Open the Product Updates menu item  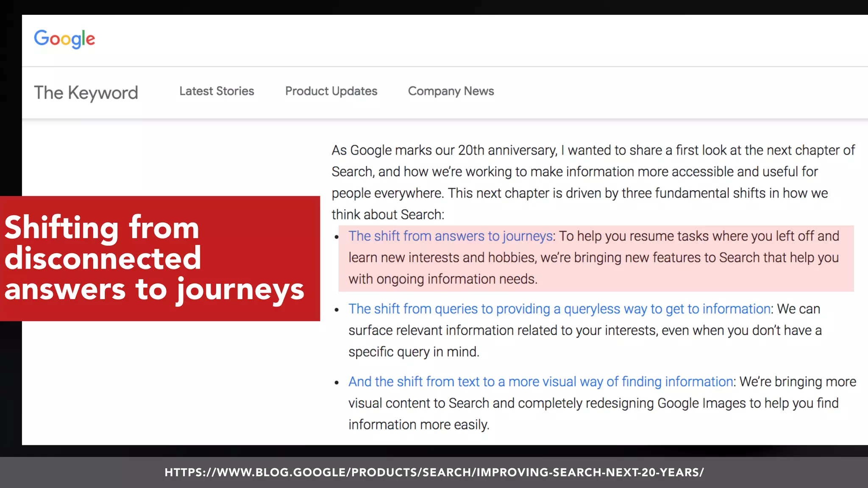click(331, 91)
